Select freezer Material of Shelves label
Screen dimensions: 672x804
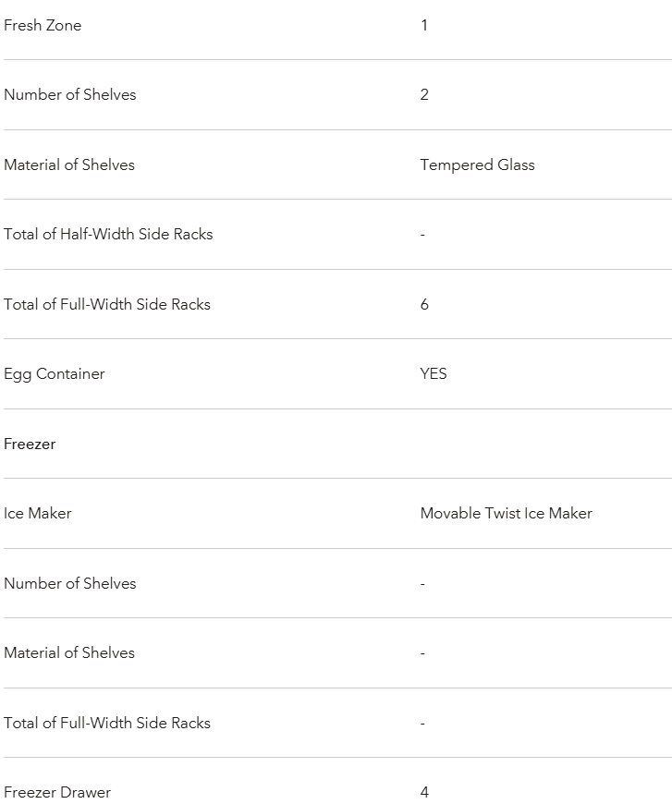coord(69,652)
